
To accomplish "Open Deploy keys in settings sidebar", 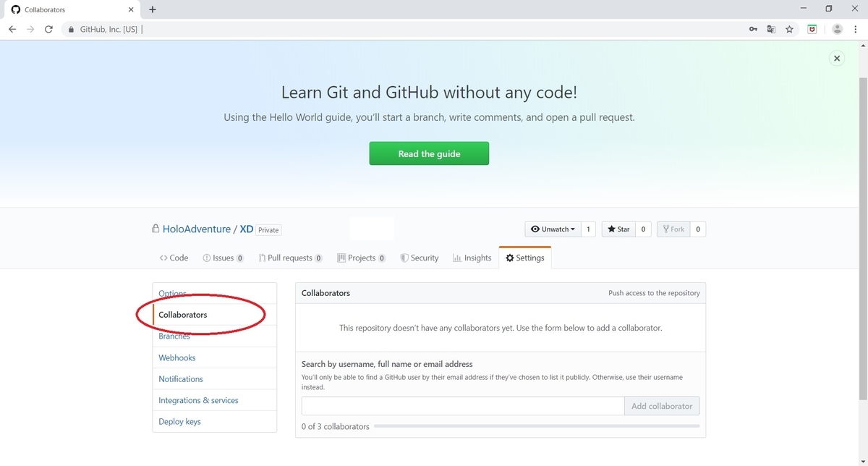I will [x=215, y=421].
